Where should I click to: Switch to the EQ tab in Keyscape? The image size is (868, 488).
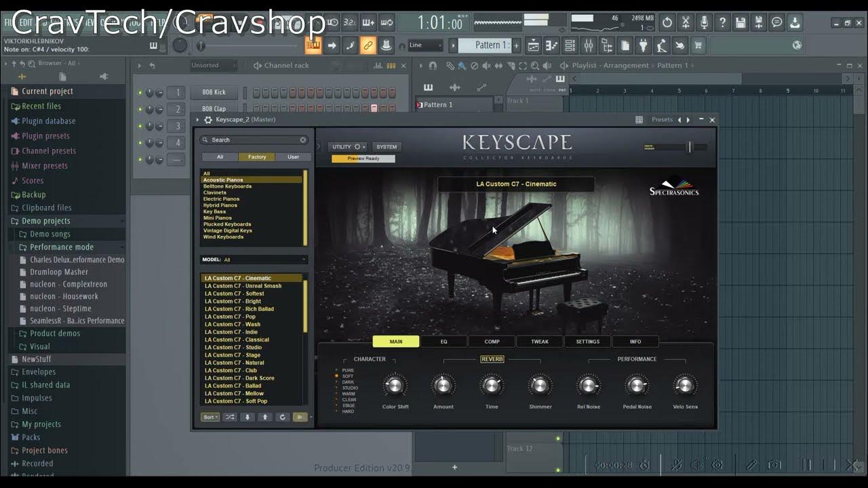tap(444, 342)
